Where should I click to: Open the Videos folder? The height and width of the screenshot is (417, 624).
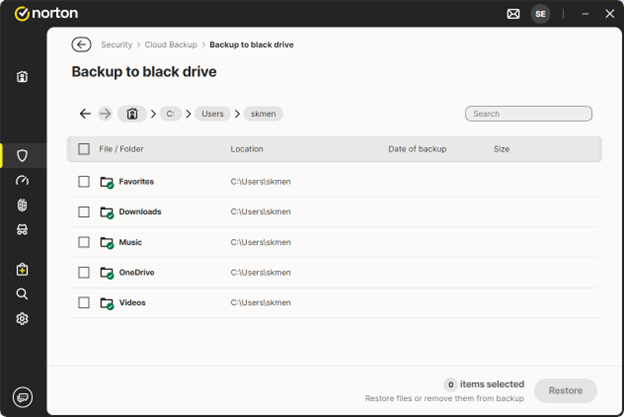click(132, 302)
